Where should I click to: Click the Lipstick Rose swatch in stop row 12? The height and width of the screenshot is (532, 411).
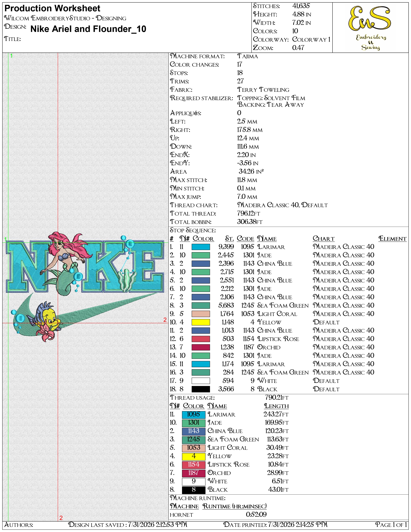(x=201, y=339)
